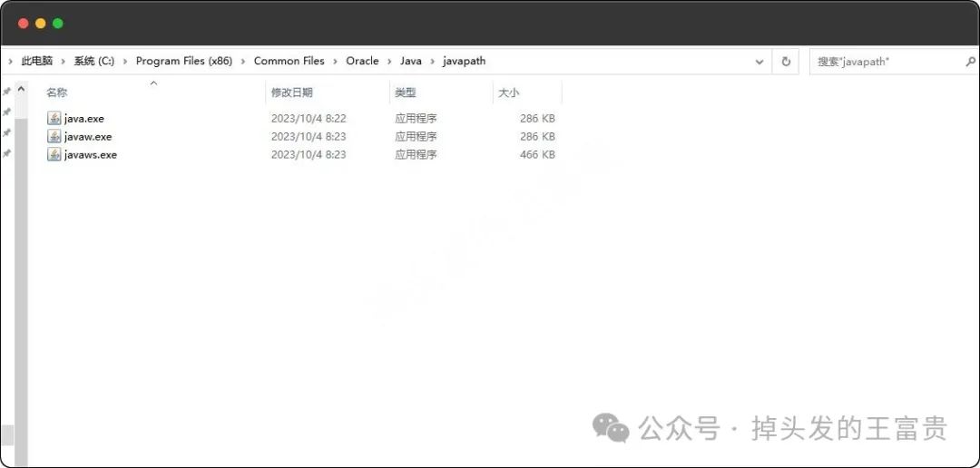Navigate to 此电脑 breadcrumb
This screenshot has height=468, width=980.
coord(37,62)
